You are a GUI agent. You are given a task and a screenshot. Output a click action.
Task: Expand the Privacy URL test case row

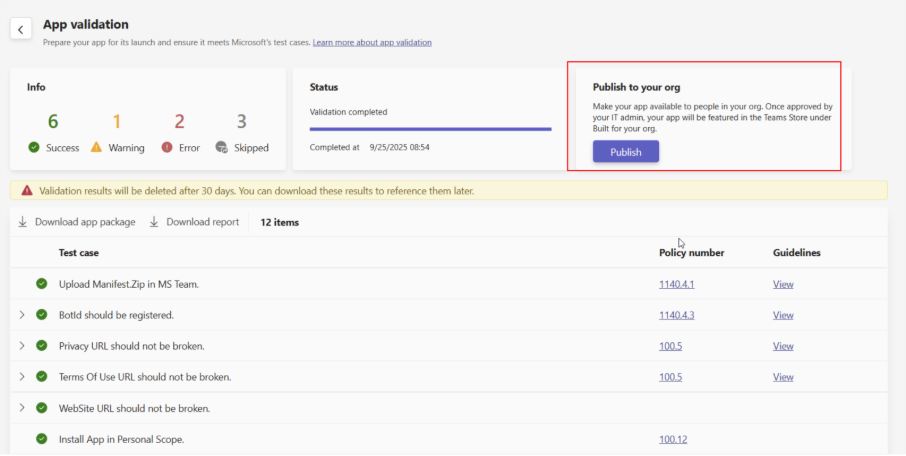[x=22, y=346]
